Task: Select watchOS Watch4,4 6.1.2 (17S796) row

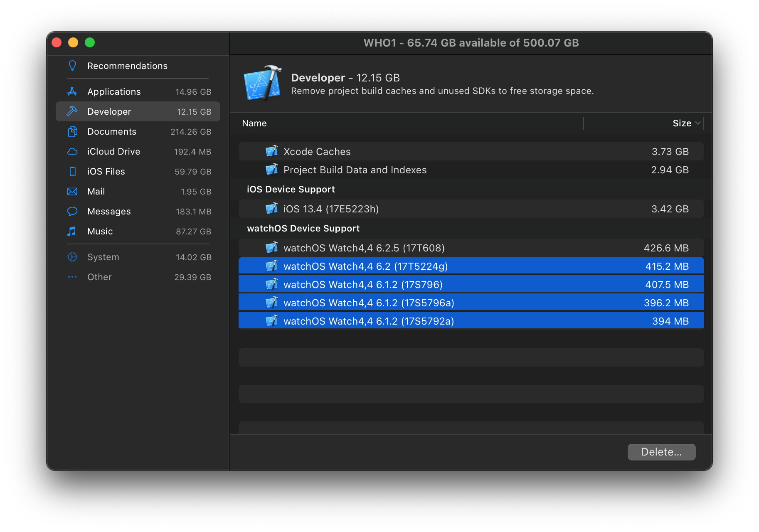Action: (x=471, y=284)
